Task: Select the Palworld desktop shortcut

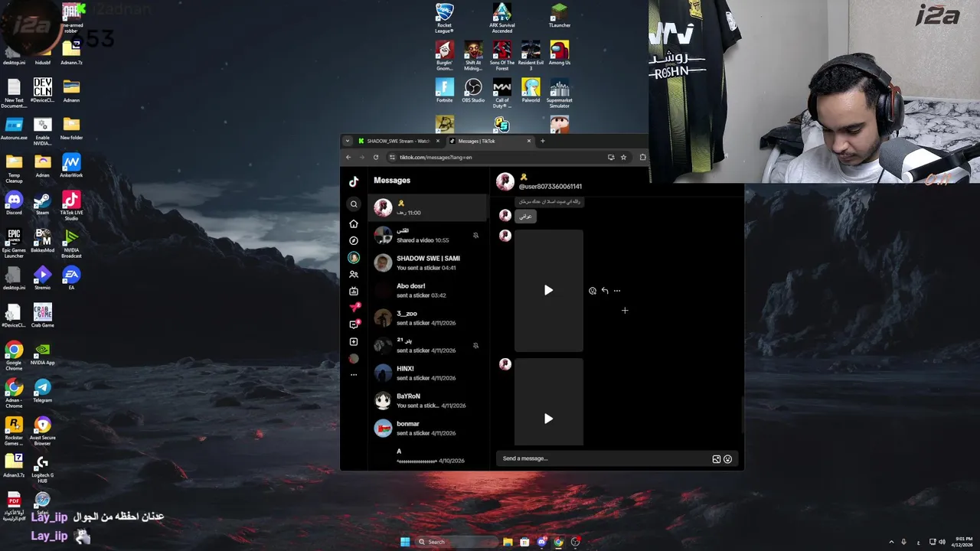Action: [531, 90]
